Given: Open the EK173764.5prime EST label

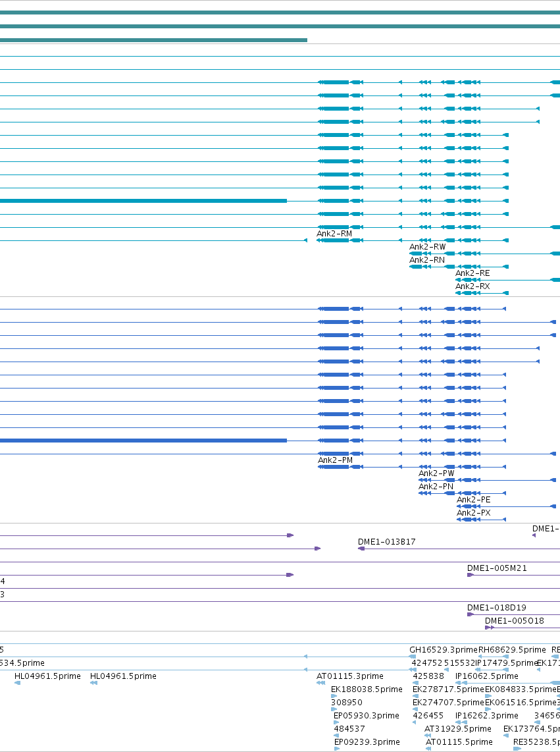Looking at the screenshot, I should click(532, 729).
